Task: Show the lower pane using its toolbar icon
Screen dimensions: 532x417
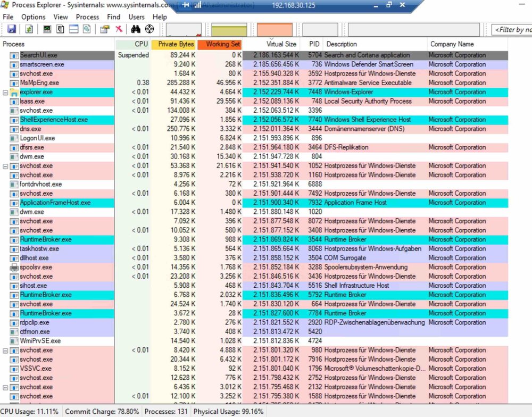Action: (x=73, y=29)
